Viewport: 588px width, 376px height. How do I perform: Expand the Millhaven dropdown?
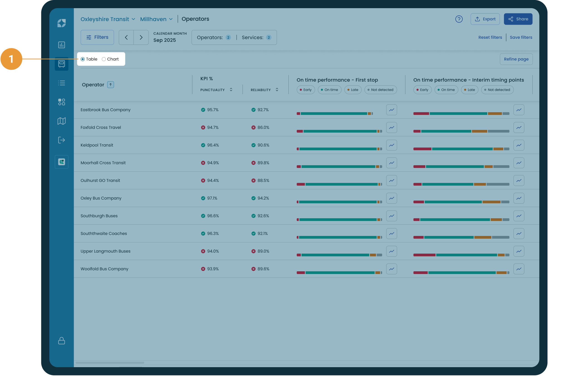tap(156, 19)
